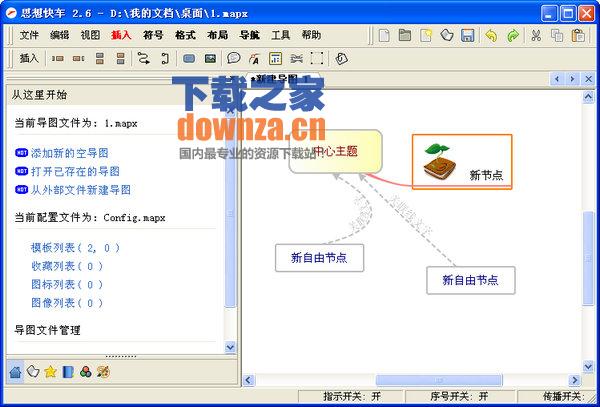The width and height of the screenshot is (600, 407).
Task: Open the 导航 menu
Action: point(249,35)
